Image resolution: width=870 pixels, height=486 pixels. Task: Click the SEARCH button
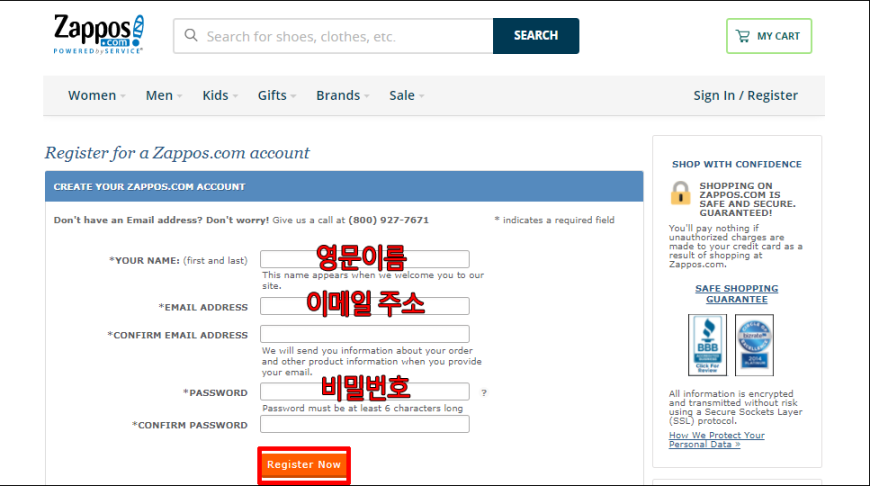(535, 36)
